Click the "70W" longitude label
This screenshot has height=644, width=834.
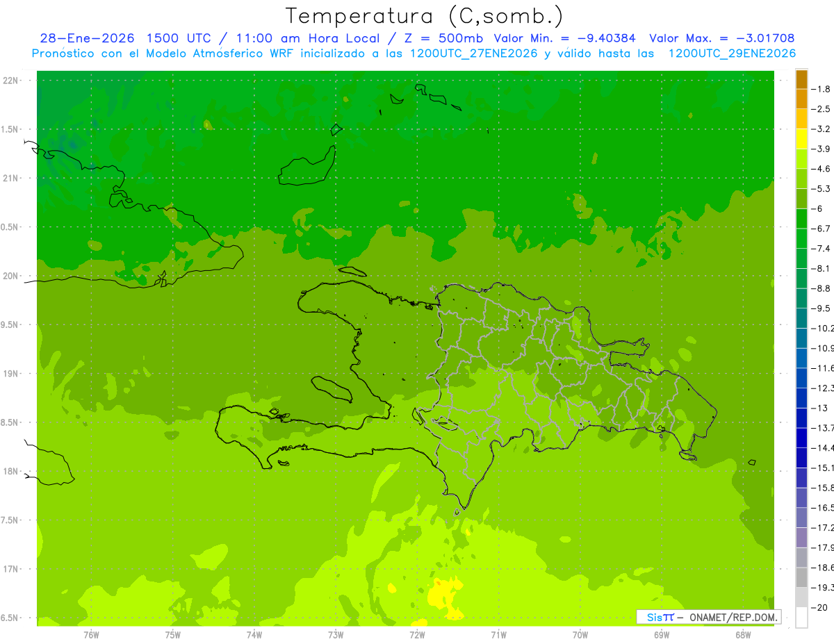[580, 634]
